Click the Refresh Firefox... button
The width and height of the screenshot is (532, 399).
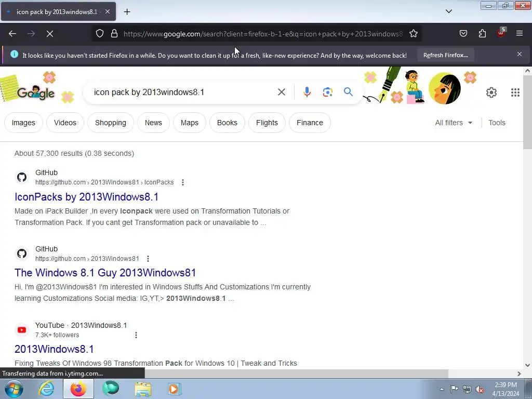point(445,55)
